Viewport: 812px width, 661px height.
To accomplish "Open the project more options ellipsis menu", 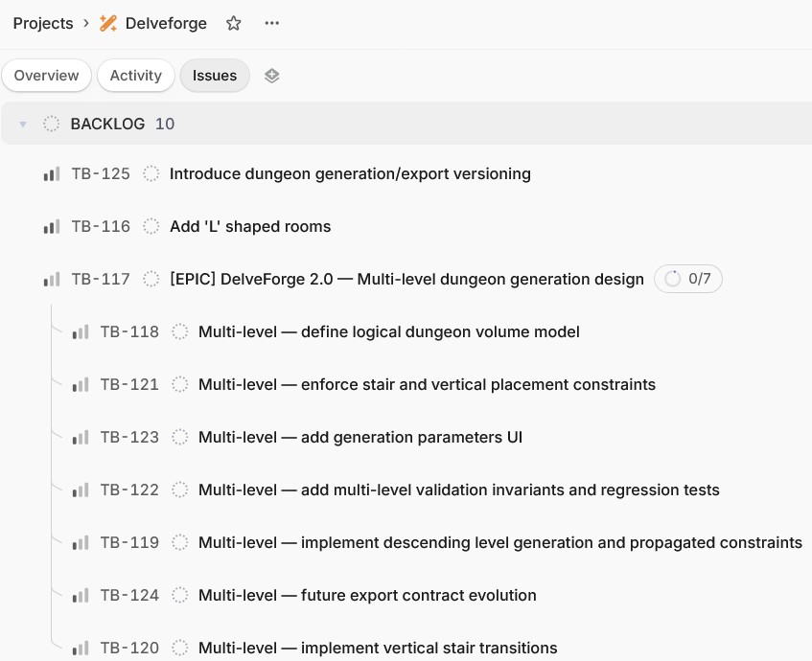I will tap(272, 23).
